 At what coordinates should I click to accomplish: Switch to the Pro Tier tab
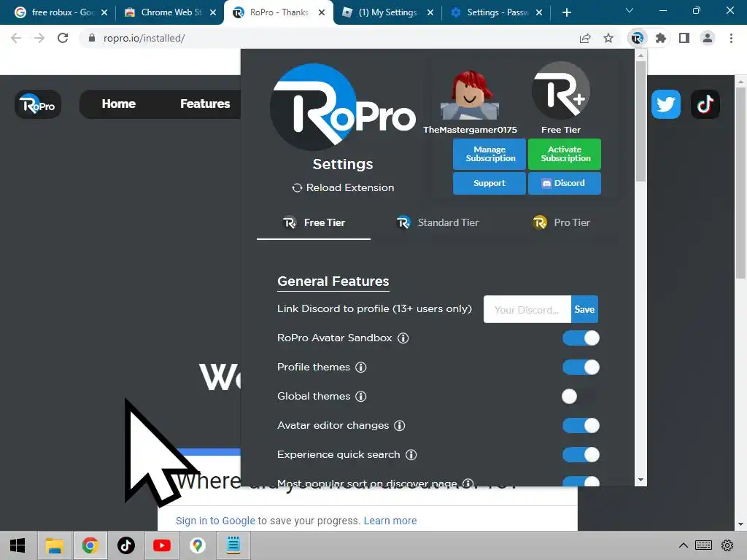(x=561, y=223)
